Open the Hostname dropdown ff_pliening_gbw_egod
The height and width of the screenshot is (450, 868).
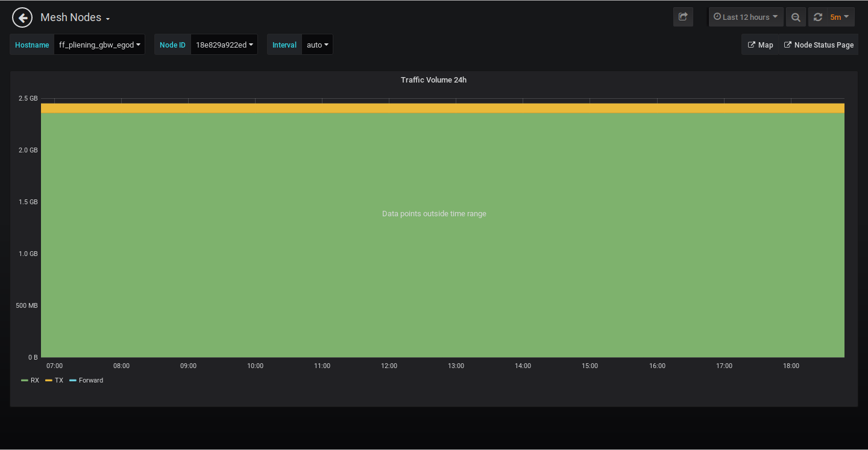point(99,45)
